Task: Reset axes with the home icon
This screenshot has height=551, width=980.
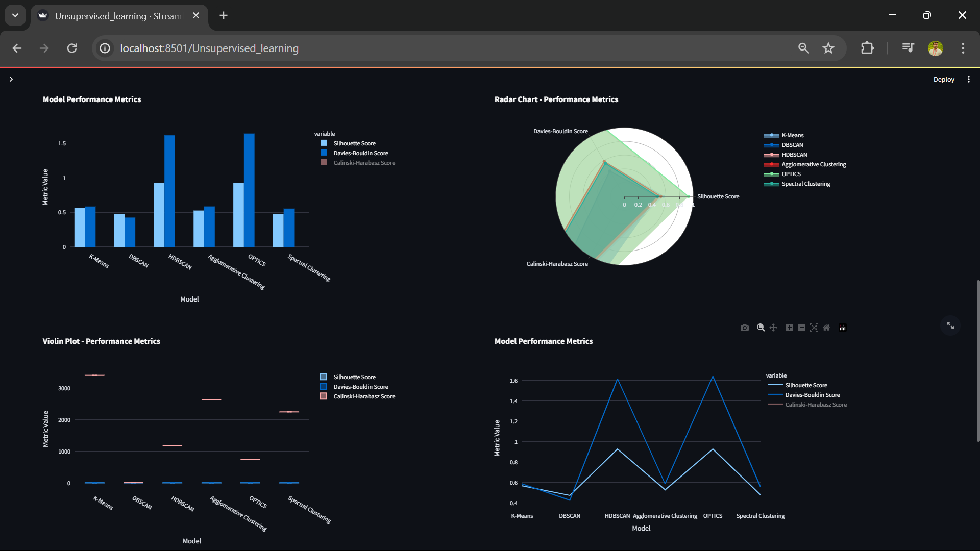Action: [x=826, y=328]
